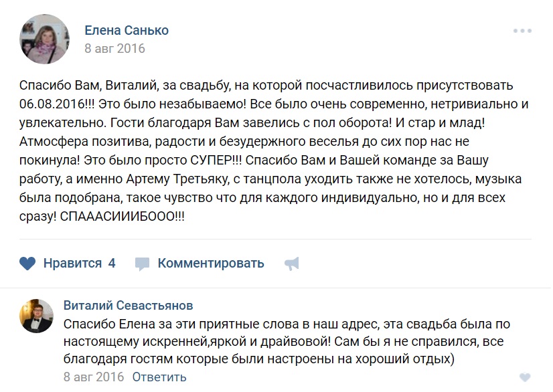Open the three-dots post options menu
This screenshot has width=553, height=392.
click(522, 31)
